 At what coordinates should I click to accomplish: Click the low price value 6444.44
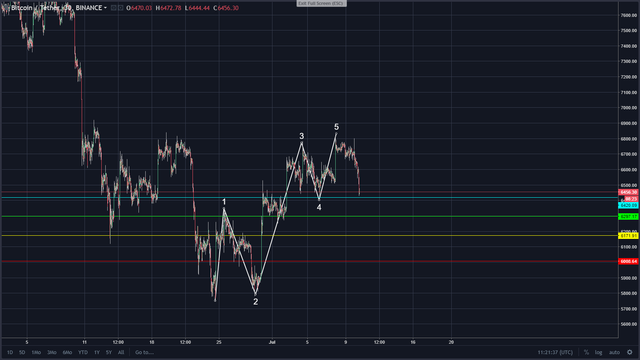click(x=199, y=8)
